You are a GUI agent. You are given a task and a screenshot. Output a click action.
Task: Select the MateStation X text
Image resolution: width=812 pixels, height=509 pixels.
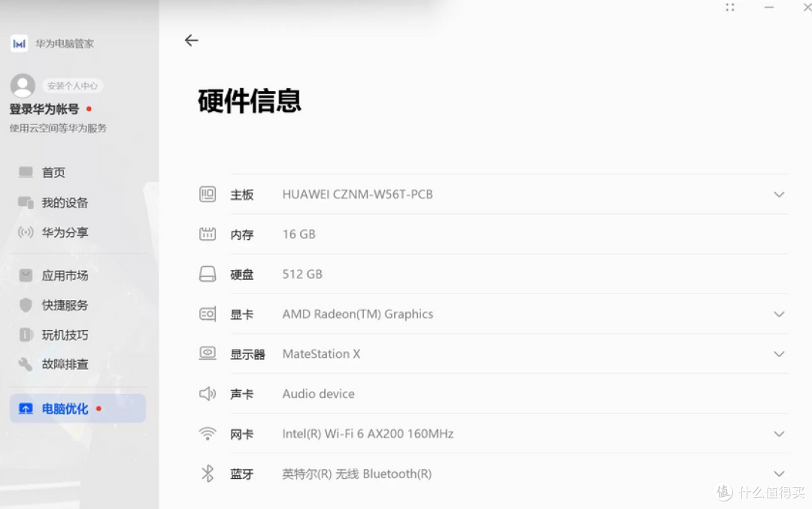[321, 353]
